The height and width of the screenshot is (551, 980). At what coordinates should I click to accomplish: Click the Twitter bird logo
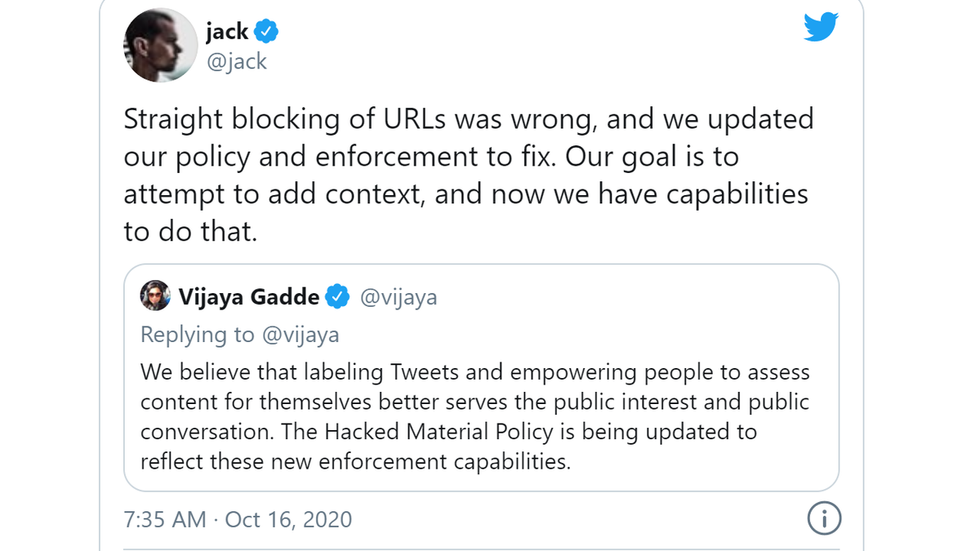(821, 28)
